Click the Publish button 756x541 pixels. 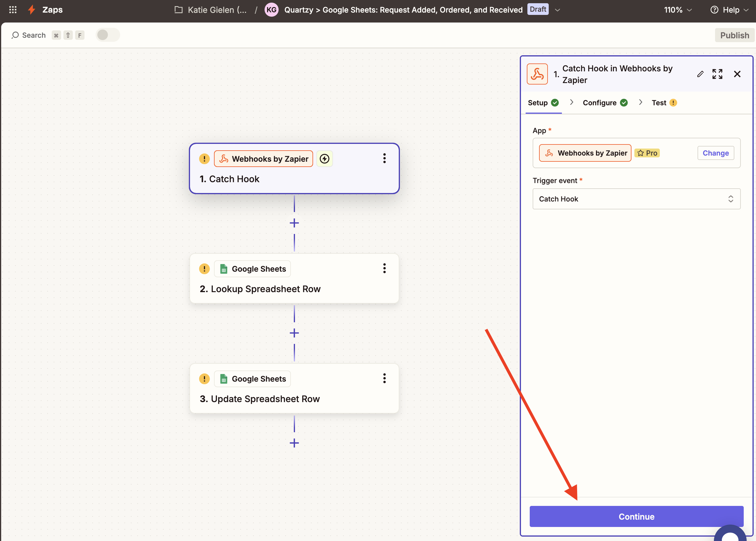click(x=734, y=35)
